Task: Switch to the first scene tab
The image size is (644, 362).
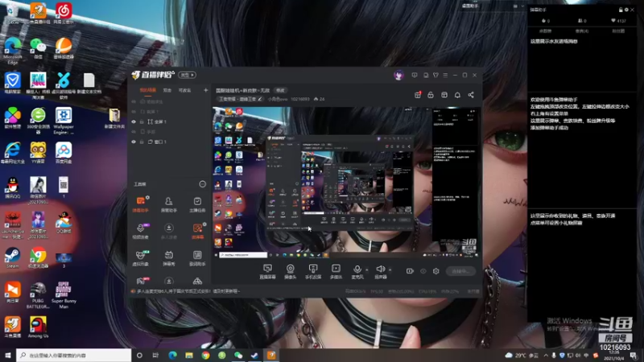Action: [148, 90]
